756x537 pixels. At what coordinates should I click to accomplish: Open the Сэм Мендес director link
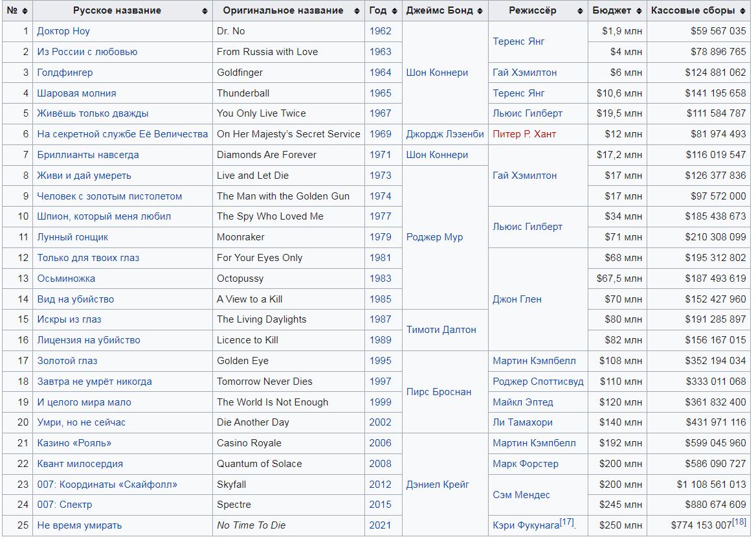tap(521, 495)
